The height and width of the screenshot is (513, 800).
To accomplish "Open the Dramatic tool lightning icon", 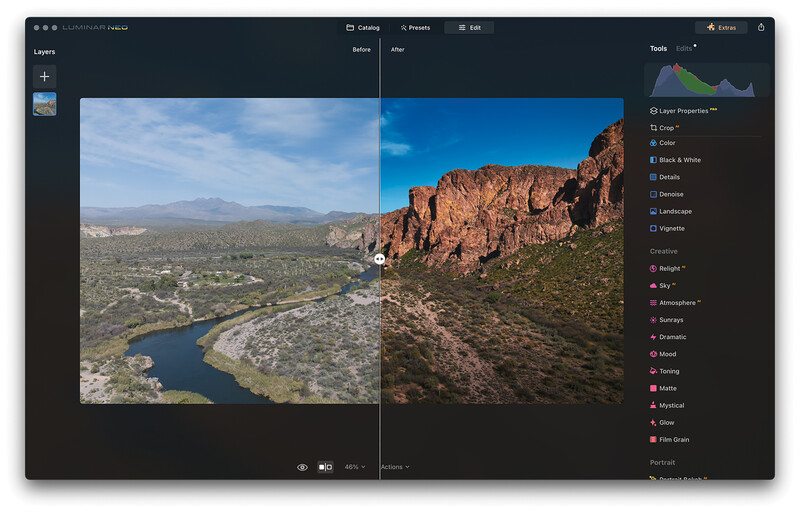I will point(653,337).
